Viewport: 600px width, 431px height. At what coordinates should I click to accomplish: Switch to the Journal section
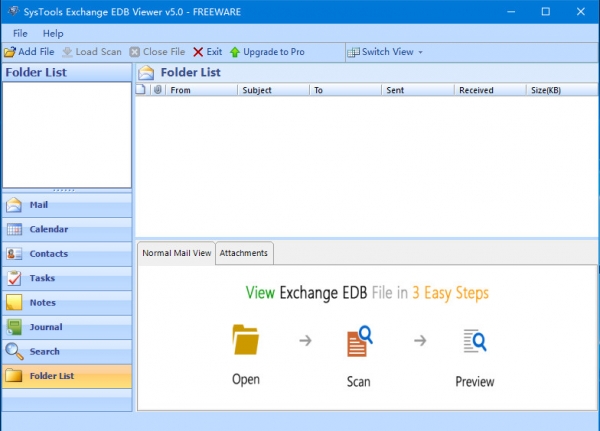[67, 327]
